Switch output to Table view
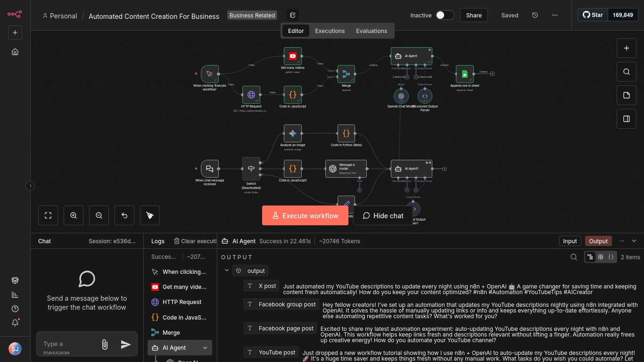The height and width of the screenshot is (362, 644). 601,257
